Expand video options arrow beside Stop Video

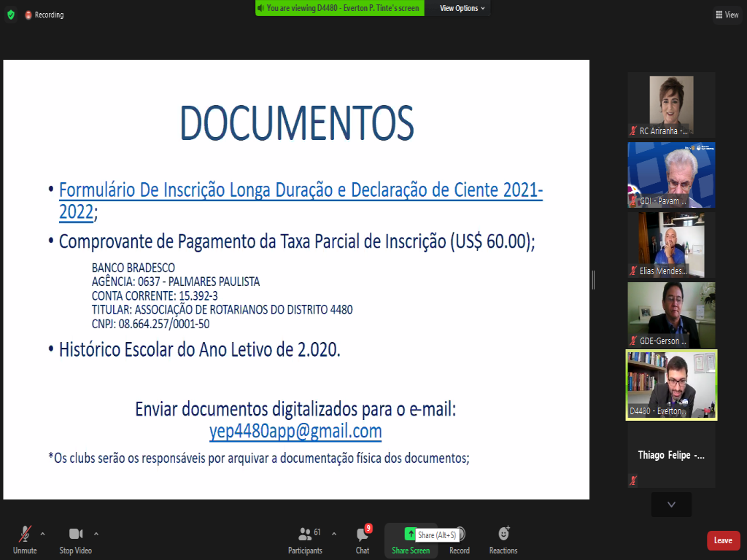click(x=96, y=533)
